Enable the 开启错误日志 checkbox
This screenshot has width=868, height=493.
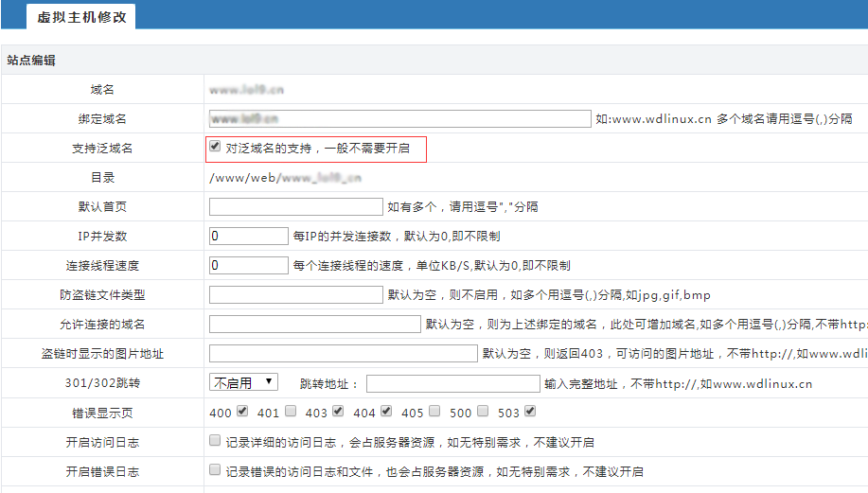pyautogui.click(x=215, y=470)
